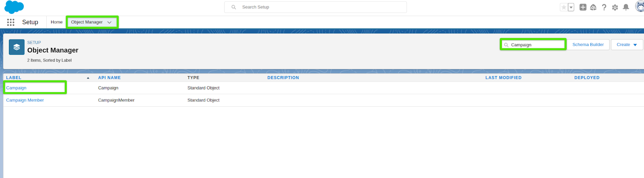Click the Setup app name label

30,22
